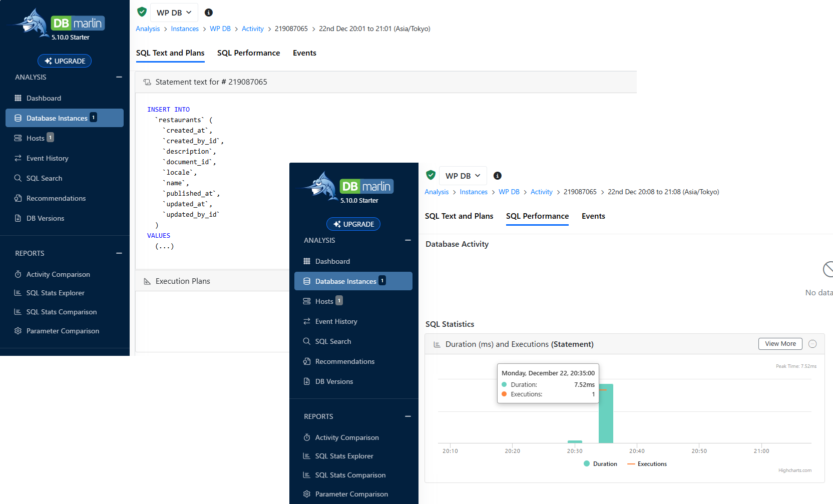Click the small teal Duration bar at 20:30
The width and height of the screenshot is (833, 504).
pyautogui.click(x=575, y=442)
